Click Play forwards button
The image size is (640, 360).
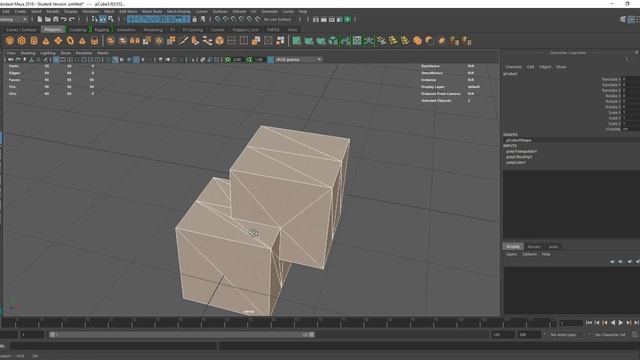pos(621,322)
